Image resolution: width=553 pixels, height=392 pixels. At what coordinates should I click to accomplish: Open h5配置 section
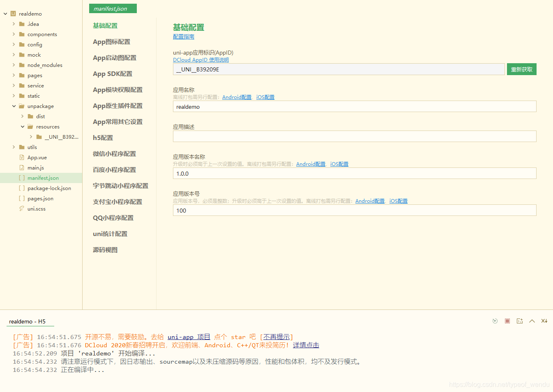coord(103,138)
